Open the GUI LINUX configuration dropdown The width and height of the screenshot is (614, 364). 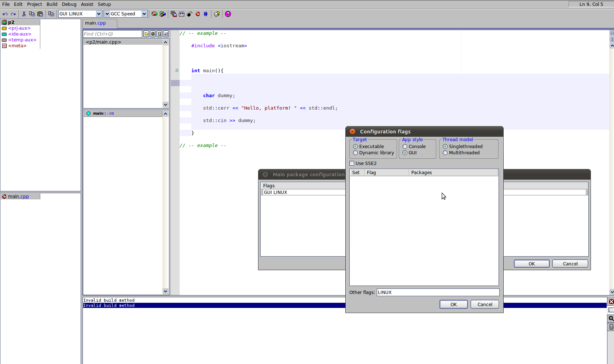coord(98,14)
